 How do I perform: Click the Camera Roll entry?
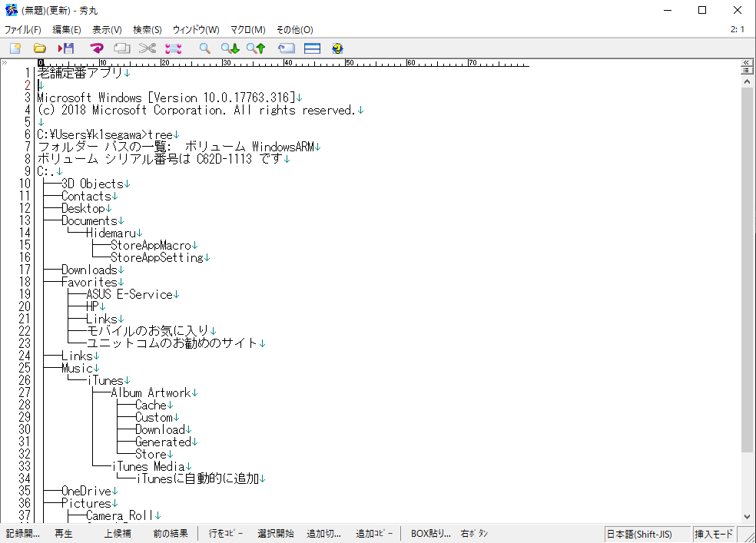(x=120, y=515)
